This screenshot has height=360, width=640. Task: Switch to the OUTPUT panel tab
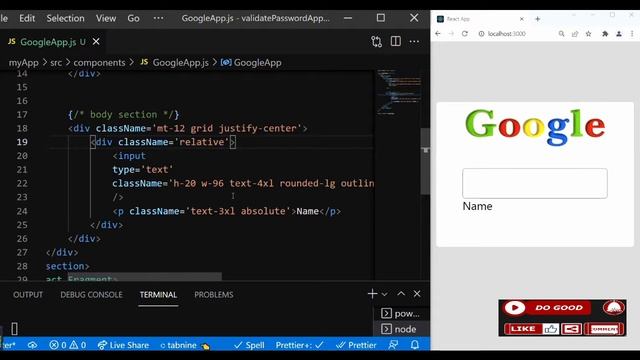pos(28,295)
